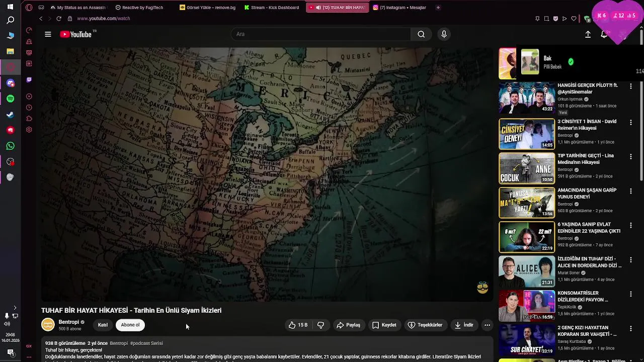This screenshot has width=644, height=362.
Task: Open more actions menu beside İndir
Action: click(487, 325)
